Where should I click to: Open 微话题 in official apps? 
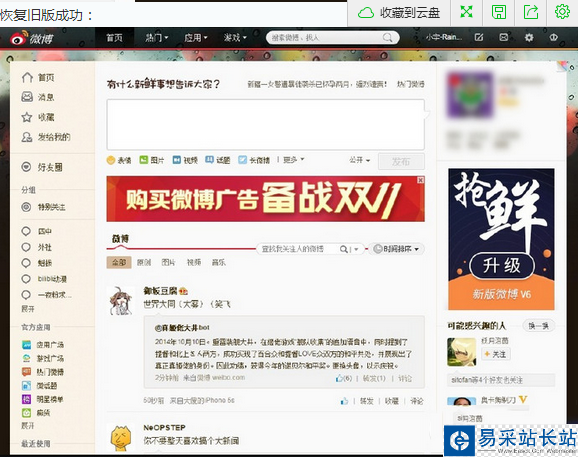click(39, 386)
